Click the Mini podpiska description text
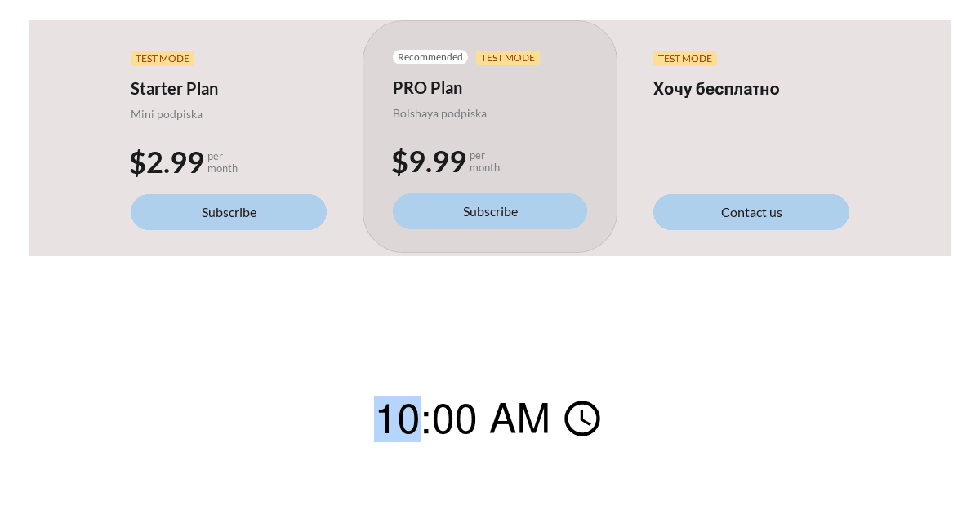This screenshot has height=514, width=980. [x=167, y=114]
